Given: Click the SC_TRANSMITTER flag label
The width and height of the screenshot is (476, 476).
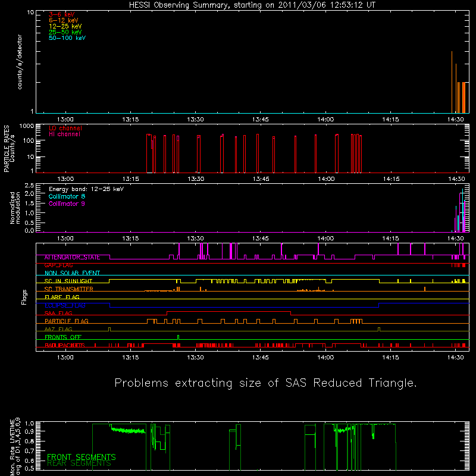Looking at the screenshot, I should [x=68, y=289].
